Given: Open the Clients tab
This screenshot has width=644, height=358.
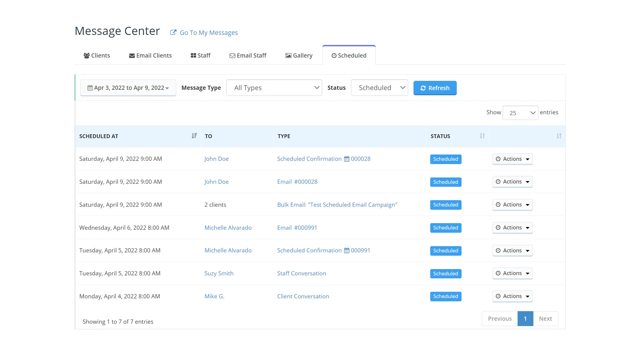Looking at the screenshot, I should tap(97, 55).
